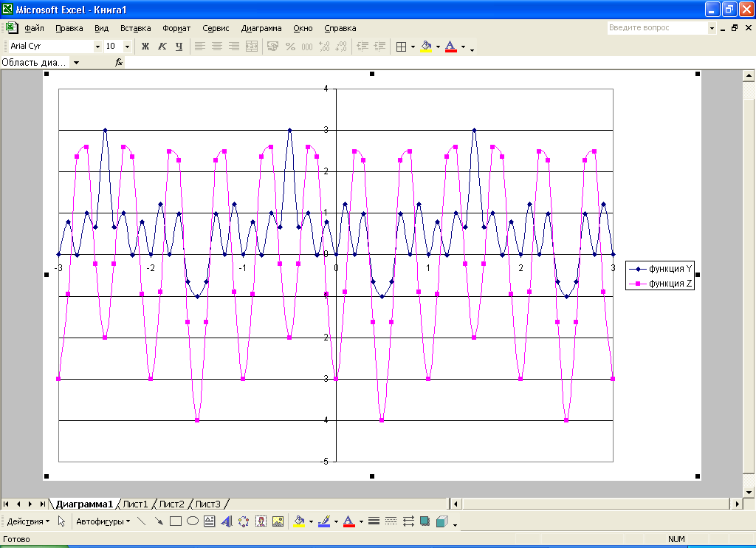Click the 3-D style icon
Screen dimensions: 756x548
point(441,521)
